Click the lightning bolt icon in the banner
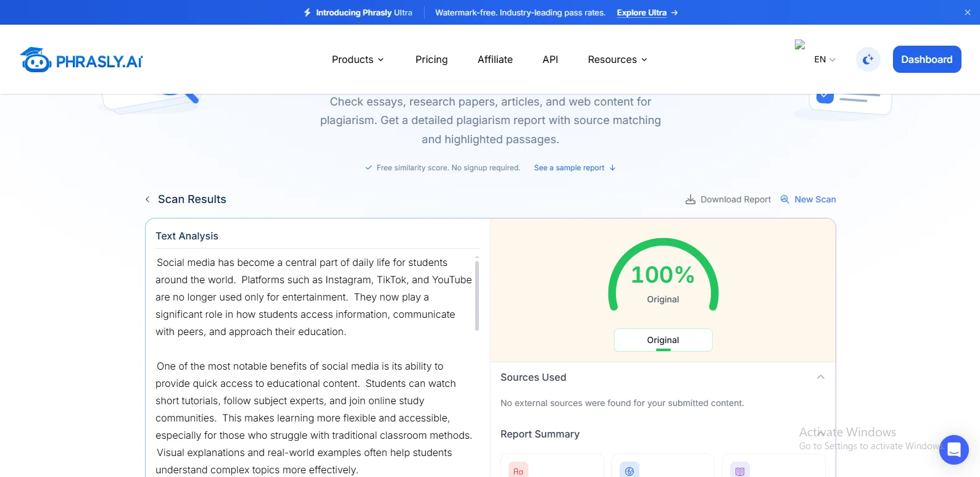Image resolution: width=980 pixels, height=477 pixels. pyautogui.click(x=307, y=12)
